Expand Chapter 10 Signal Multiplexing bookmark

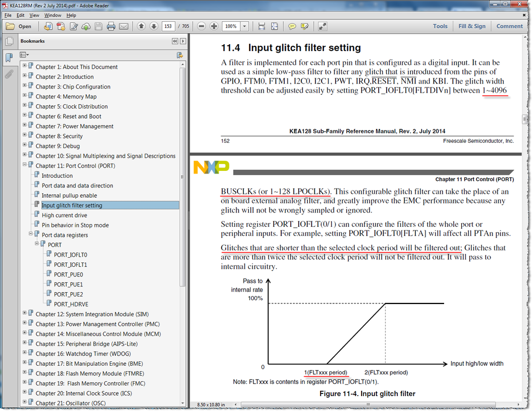pos(24,154)
